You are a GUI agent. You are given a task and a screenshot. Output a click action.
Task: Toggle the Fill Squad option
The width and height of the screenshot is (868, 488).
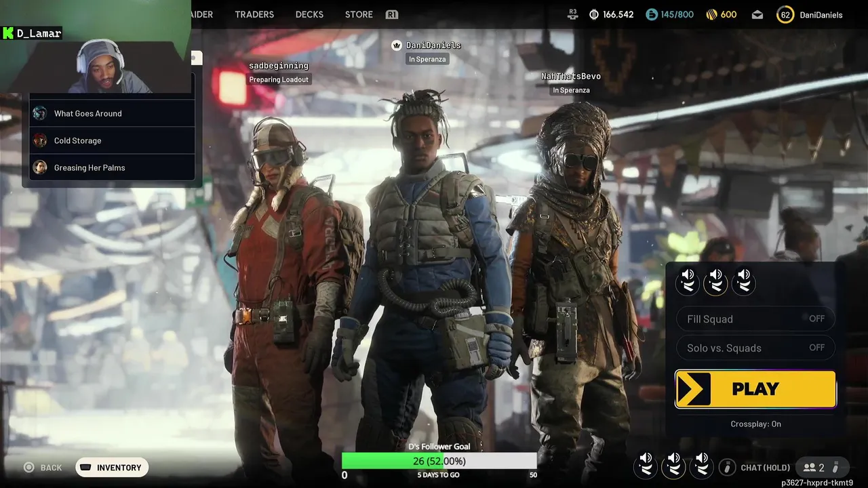click(x=755, y=319)
